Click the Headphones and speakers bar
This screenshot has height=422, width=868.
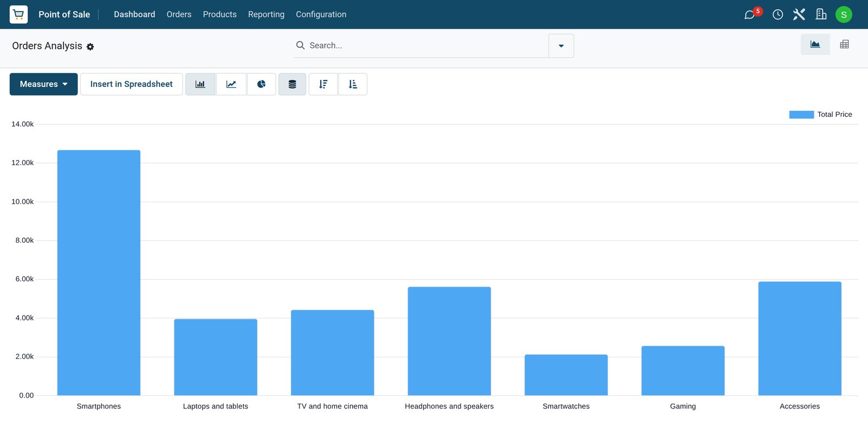tap(449, 341)
